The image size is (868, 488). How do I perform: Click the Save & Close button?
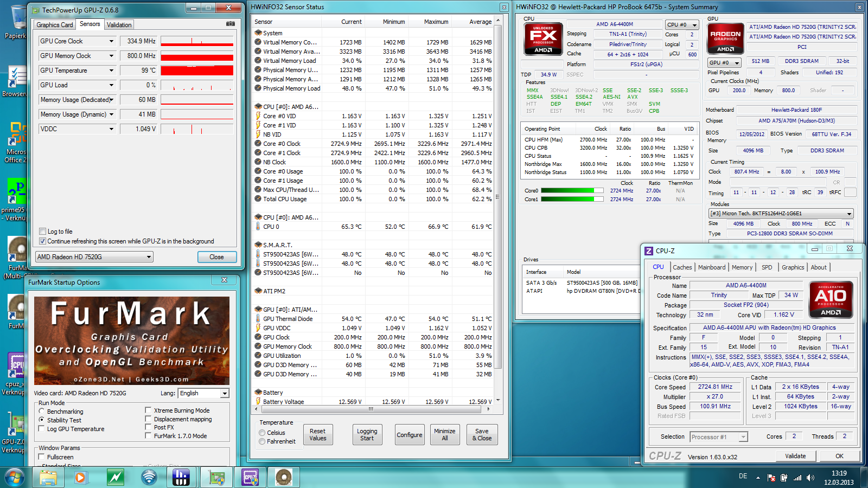[x=482, y=435]
